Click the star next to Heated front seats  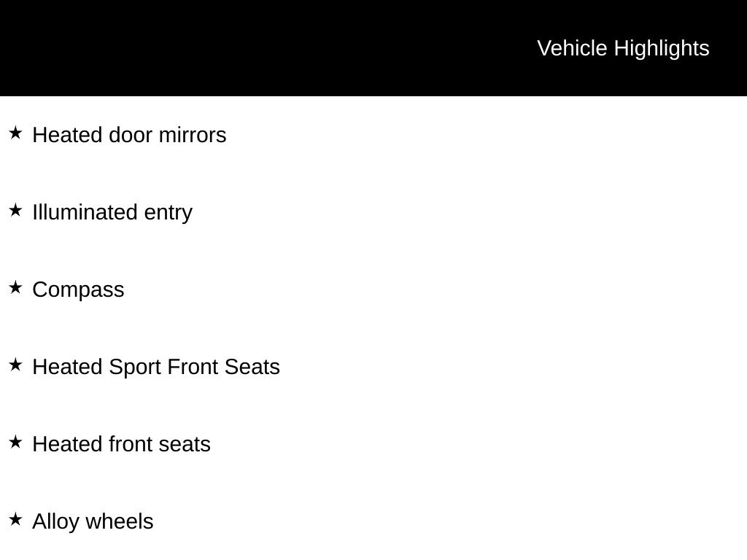pyautogui.click(x=16, y=443)
